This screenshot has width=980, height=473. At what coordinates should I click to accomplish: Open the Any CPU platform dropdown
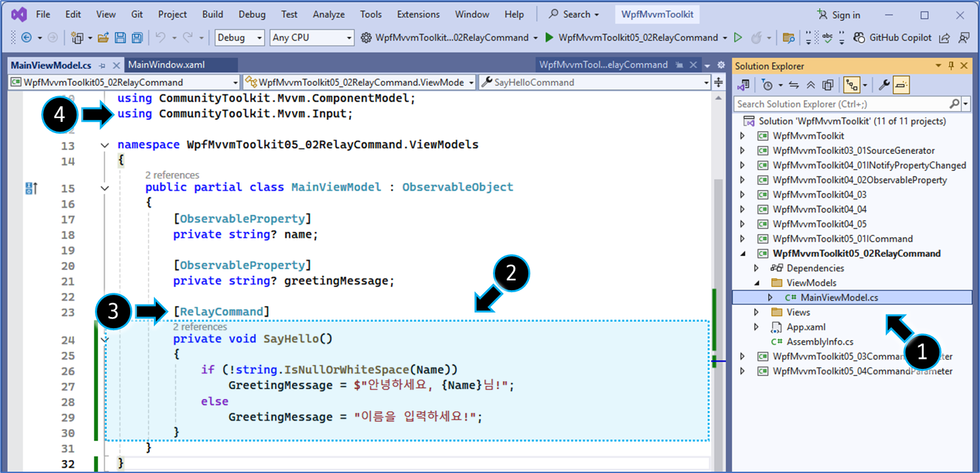coord(312,38)
